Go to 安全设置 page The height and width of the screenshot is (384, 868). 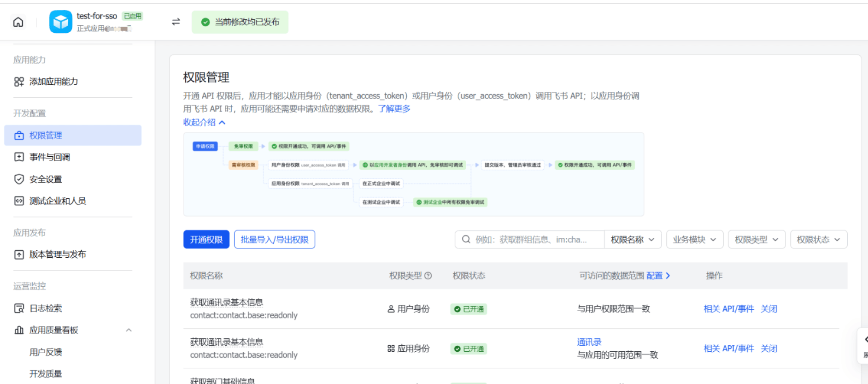click(46, 179)
